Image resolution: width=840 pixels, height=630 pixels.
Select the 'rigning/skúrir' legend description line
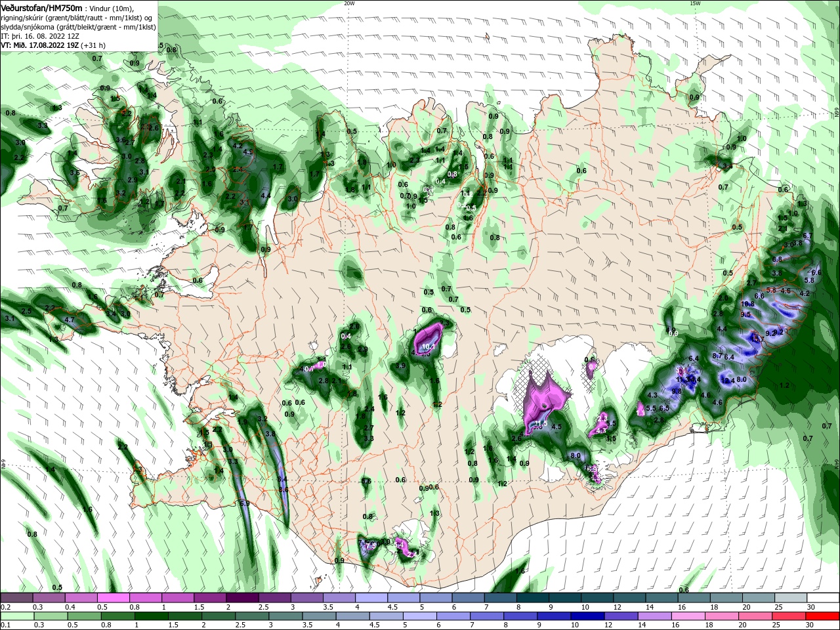coord(76,18)
